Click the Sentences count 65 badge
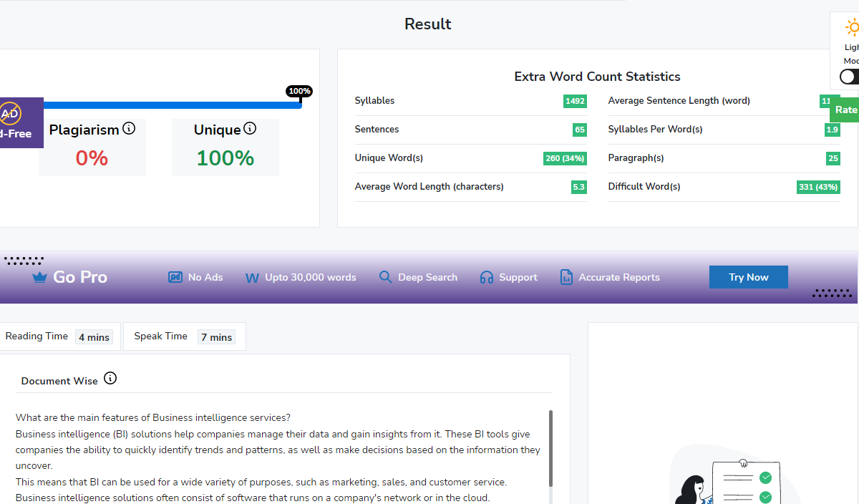859x504 pixels. (x=580, y=130)
